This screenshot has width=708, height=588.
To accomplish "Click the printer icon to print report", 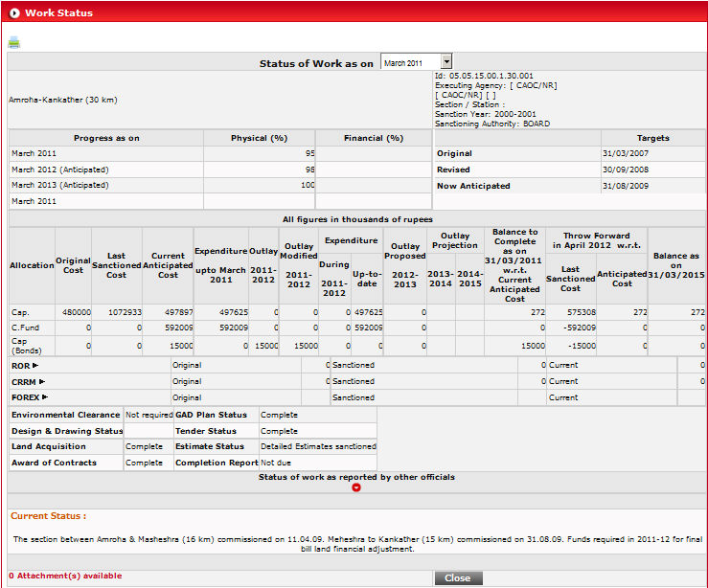I will 13,42.
